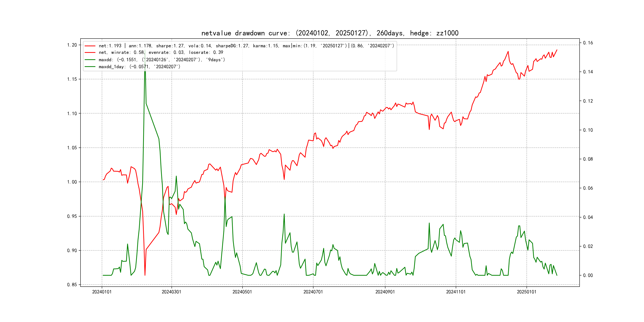The image size is (644, 322).
Task: Click the 0.16 right y-axis label
Action: coord(588,43)
